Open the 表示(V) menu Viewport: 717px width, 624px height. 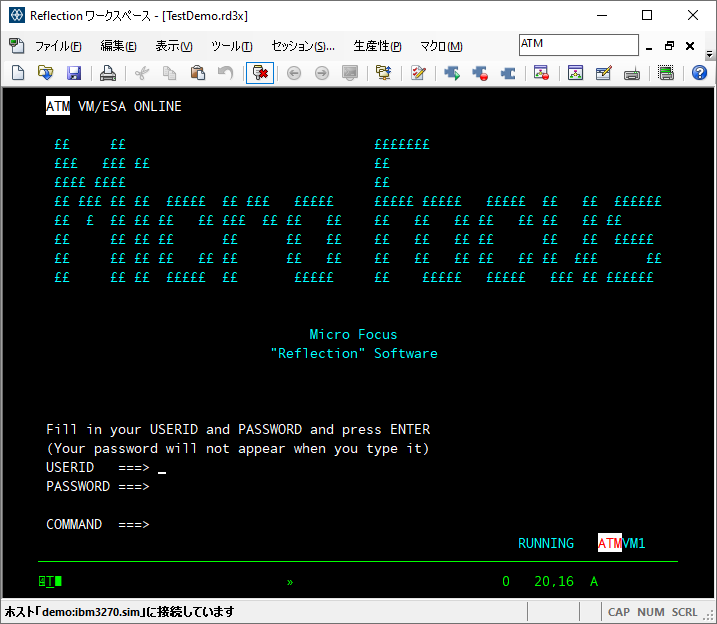tap(174, 46)
